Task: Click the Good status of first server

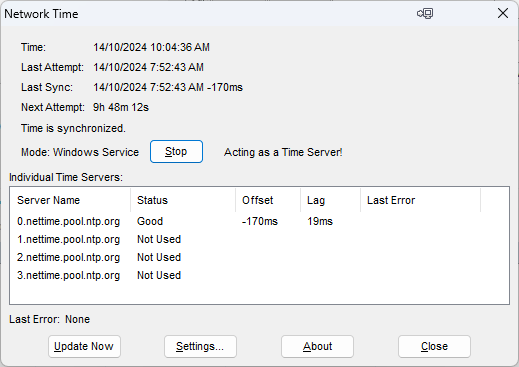Action: [x=150, y=221]
